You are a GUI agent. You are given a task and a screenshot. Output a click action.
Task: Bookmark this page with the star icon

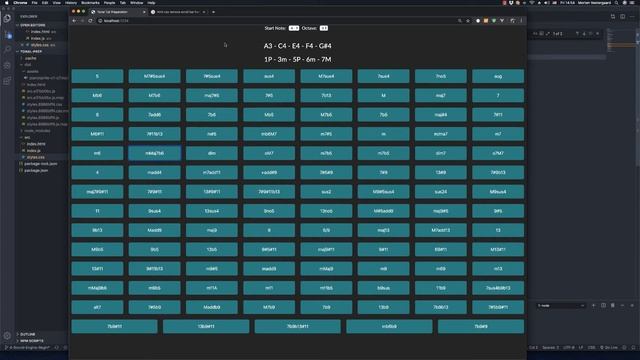468,20
